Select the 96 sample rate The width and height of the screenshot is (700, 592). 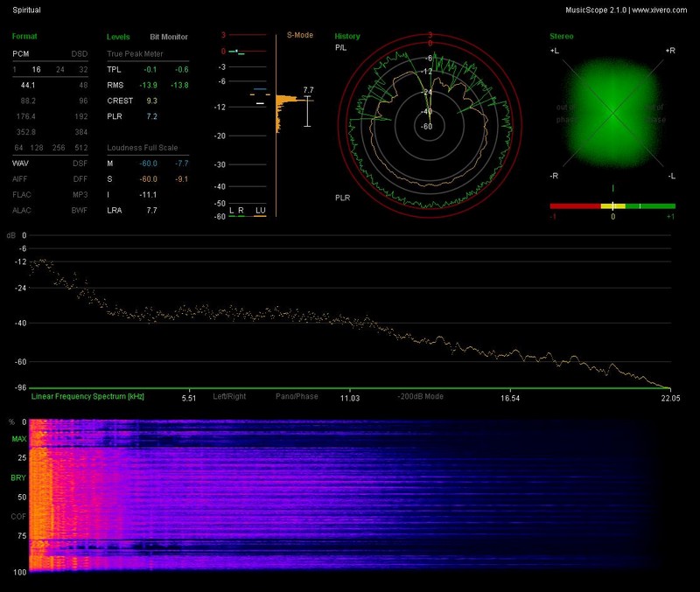pos(83,101)
